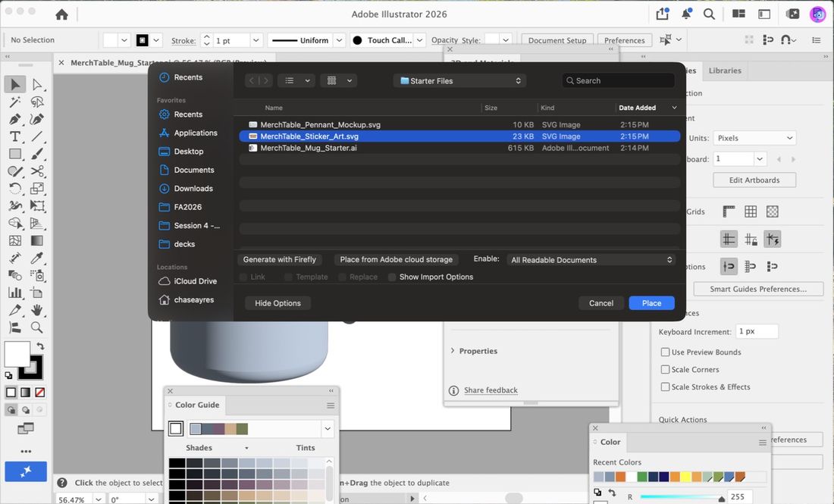Select the Rectangle tool

point(15,154)
